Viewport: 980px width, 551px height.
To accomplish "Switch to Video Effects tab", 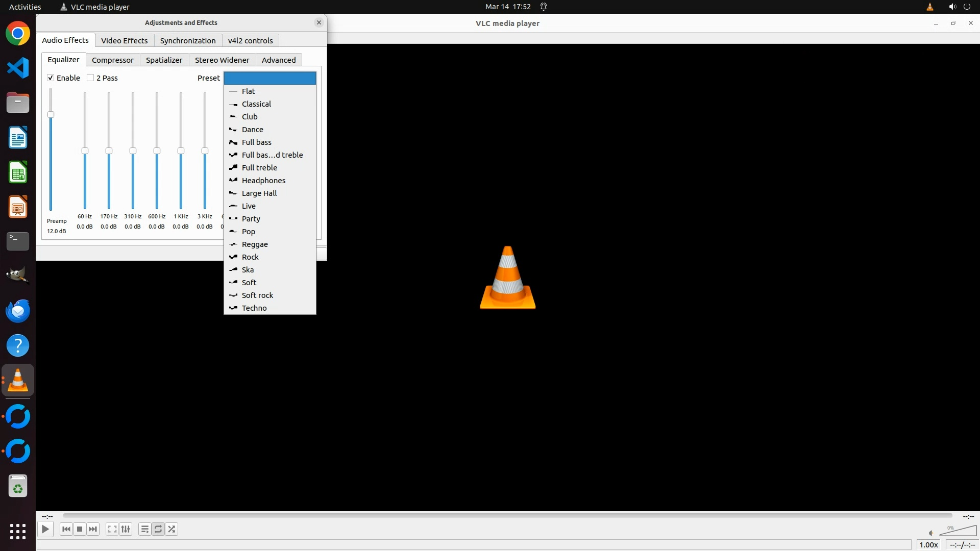I will [124, 41].
